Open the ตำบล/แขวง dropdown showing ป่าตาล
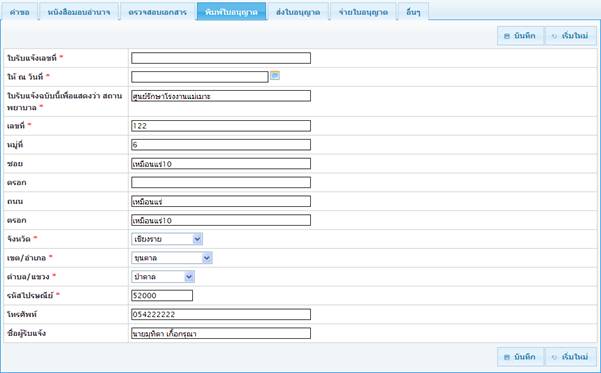Viewport: 601px width, 373px height. 163,276
